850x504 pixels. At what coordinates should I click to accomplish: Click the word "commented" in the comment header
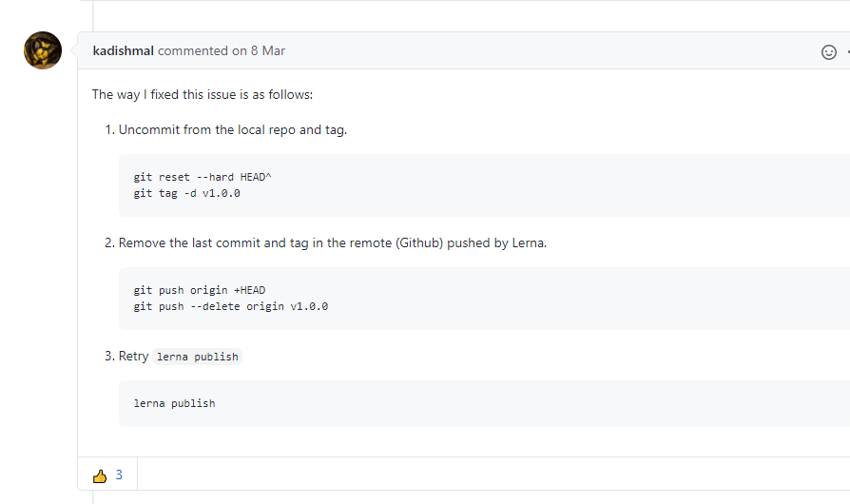[193, 50]
